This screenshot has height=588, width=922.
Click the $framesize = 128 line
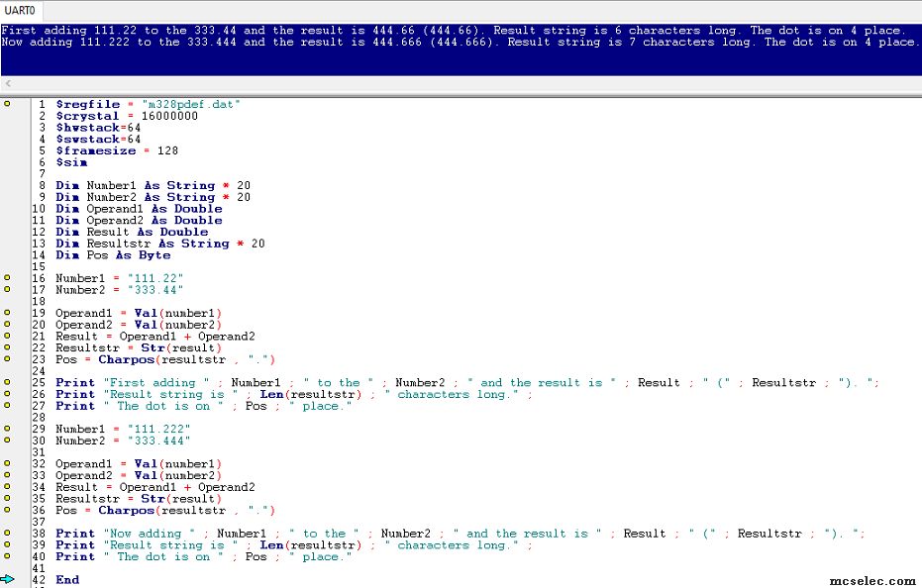click(117, 150)
